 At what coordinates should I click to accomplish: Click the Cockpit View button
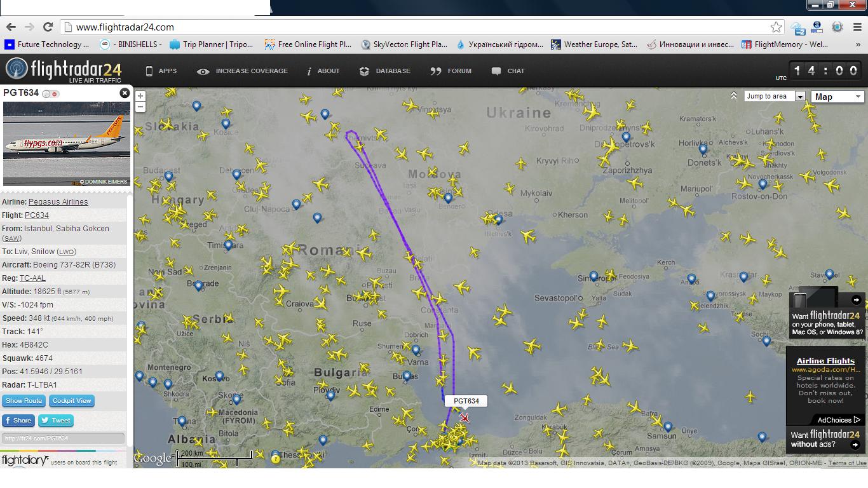tap(72, 401)
